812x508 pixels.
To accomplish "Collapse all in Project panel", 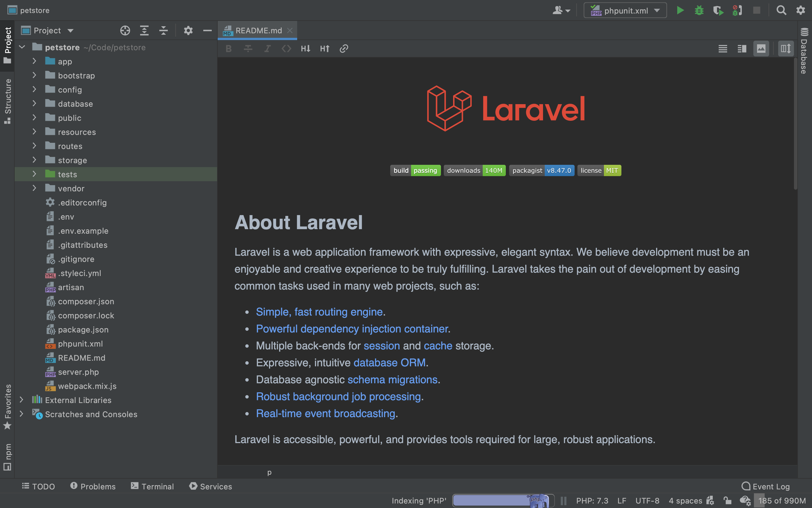I will tap(164, 30).
